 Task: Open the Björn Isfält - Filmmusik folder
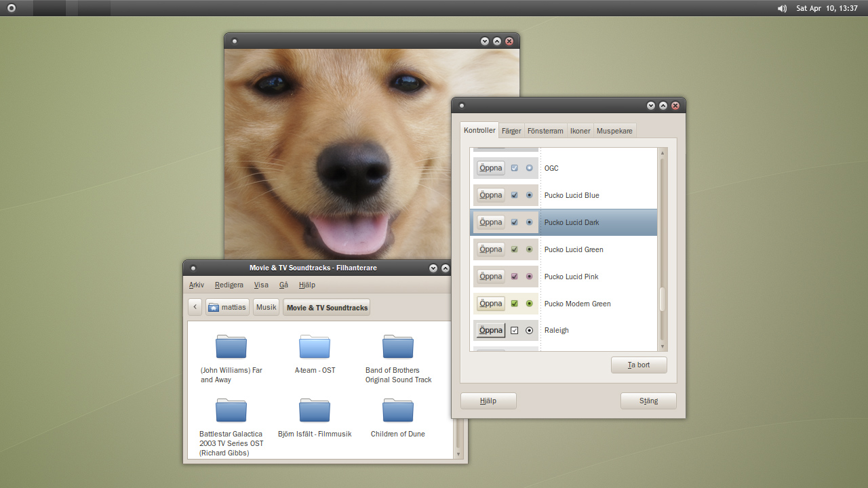point(315,410)
